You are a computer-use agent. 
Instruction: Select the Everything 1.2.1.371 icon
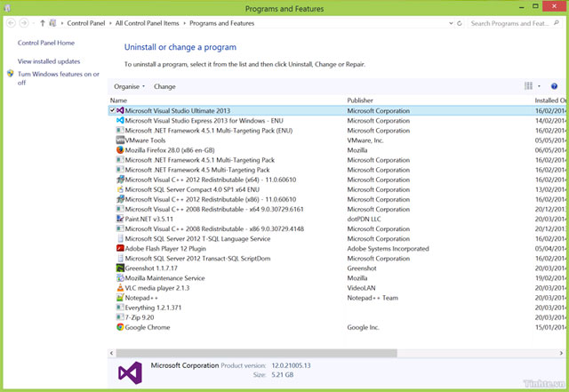click(120, 307)
